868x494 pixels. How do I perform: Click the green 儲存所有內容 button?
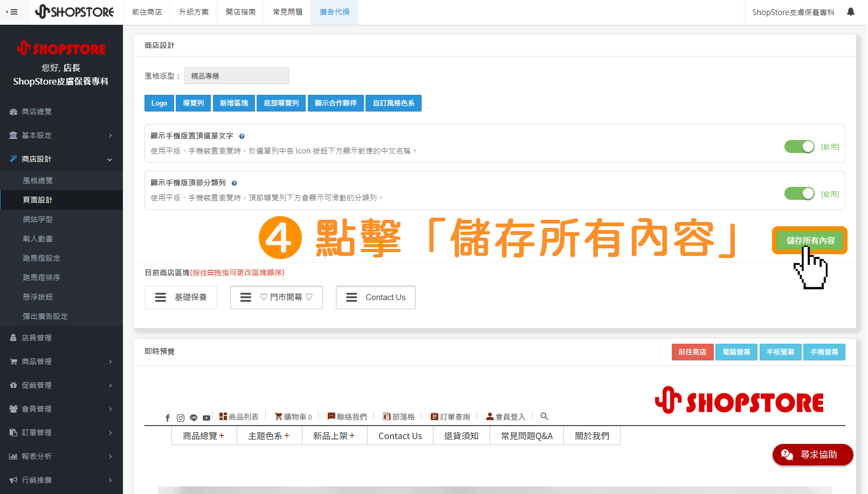click(x=810, y=240)
